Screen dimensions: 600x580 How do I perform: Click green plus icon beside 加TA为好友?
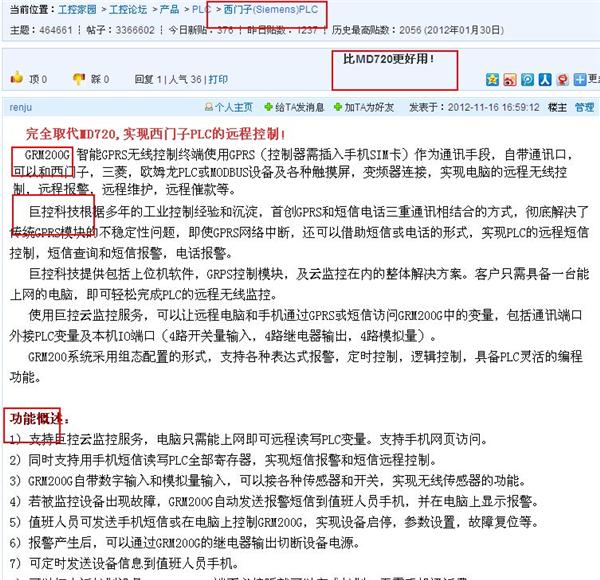tap(338, 107)
